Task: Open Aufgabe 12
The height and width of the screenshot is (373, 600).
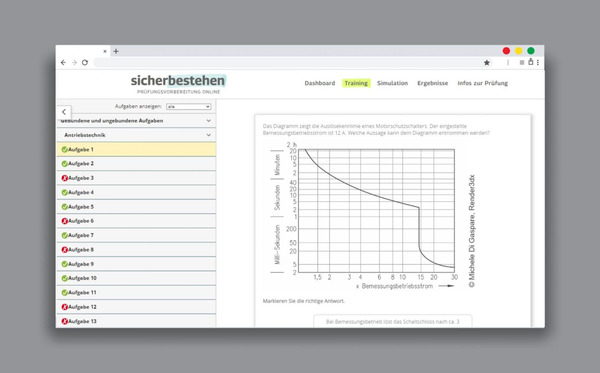Action: [136, 307]
